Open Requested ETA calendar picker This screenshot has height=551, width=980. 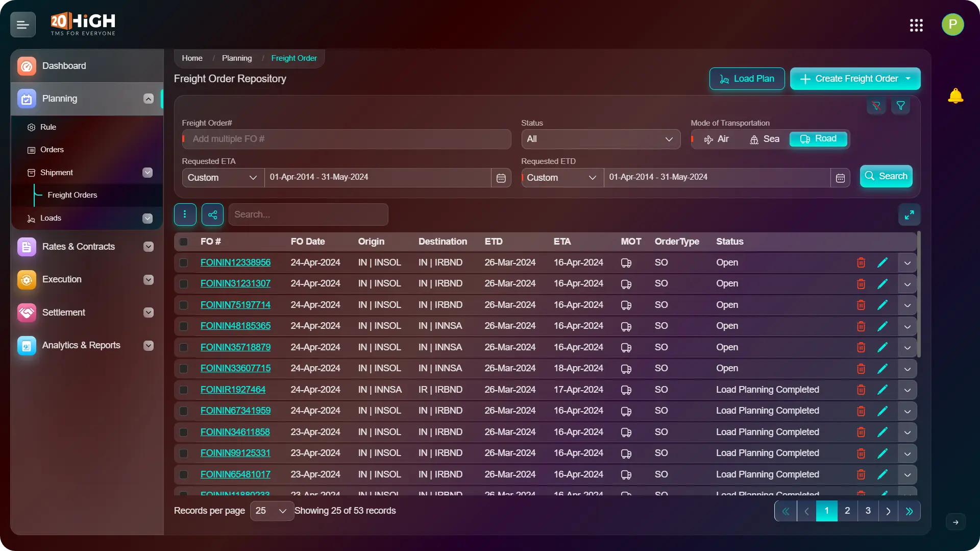501,178
